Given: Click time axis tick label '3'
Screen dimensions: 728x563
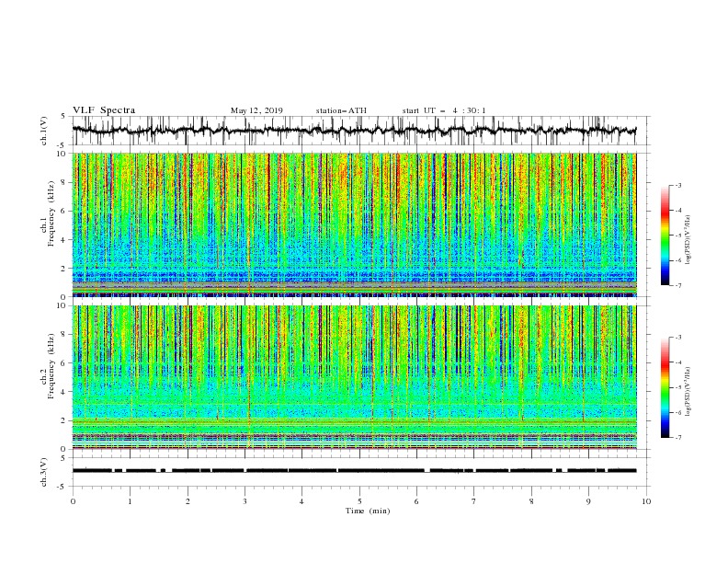Looking at the screenshot, I should pos(245,501).
